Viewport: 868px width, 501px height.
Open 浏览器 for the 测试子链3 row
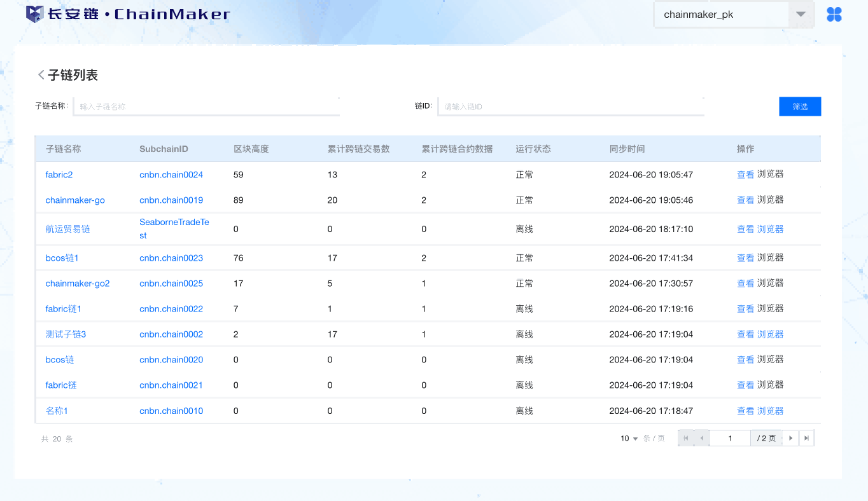[x=770, y=334]
